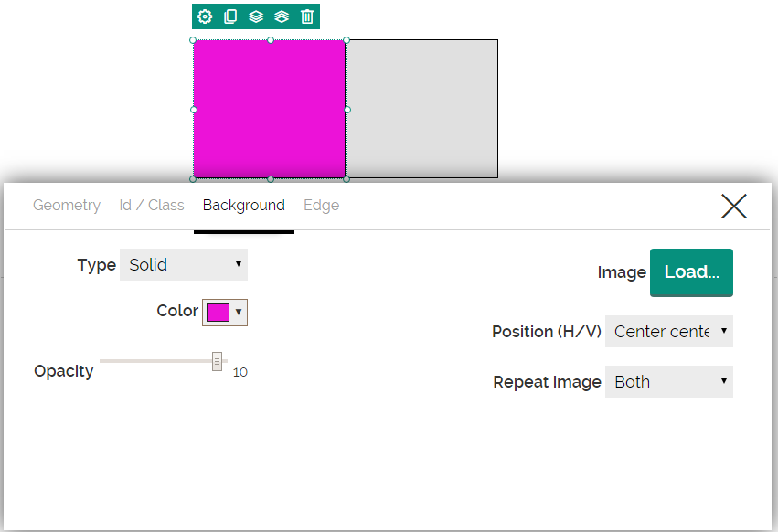Open settings with the gear icon
Image resolution: width=778 pixels, height=532 pixels.
pos(205,16)
